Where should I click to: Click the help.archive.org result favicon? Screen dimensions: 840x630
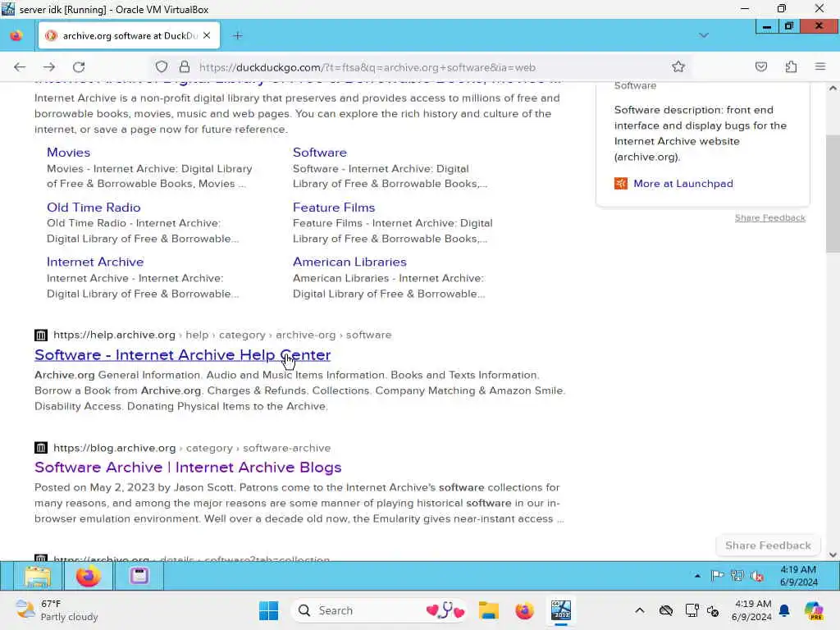pyautogui.click(x=41, y=336)
